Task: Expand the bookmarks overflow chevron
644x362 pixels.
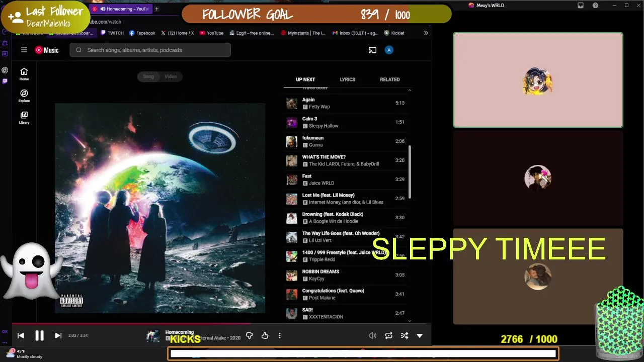Action: [x=426, y=33]
